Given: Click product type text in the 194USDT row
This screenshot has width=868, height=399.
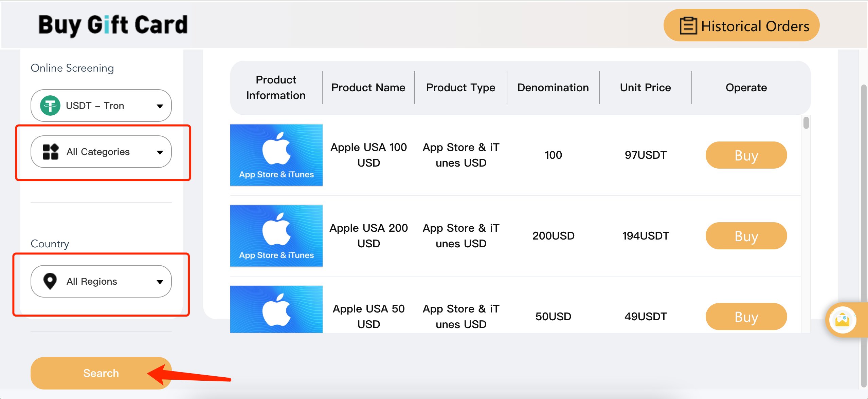Looking at the screenshot, I should click(x=461, y=236).
